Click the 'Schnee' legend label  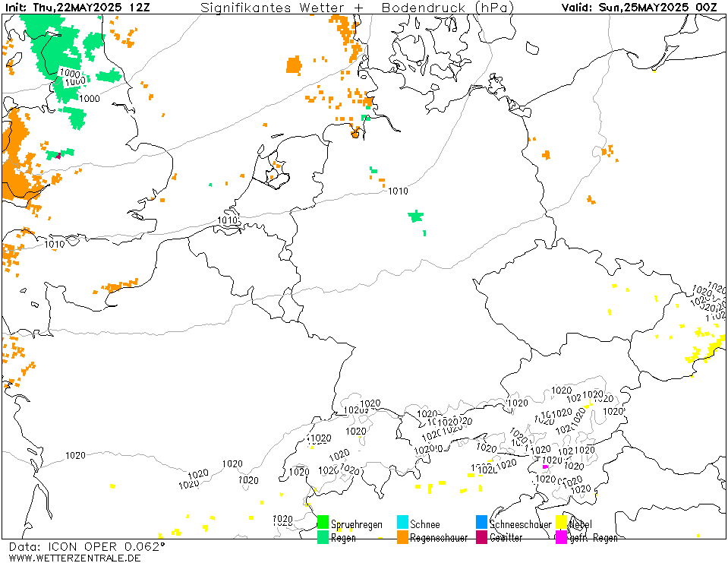click(425, 524)
